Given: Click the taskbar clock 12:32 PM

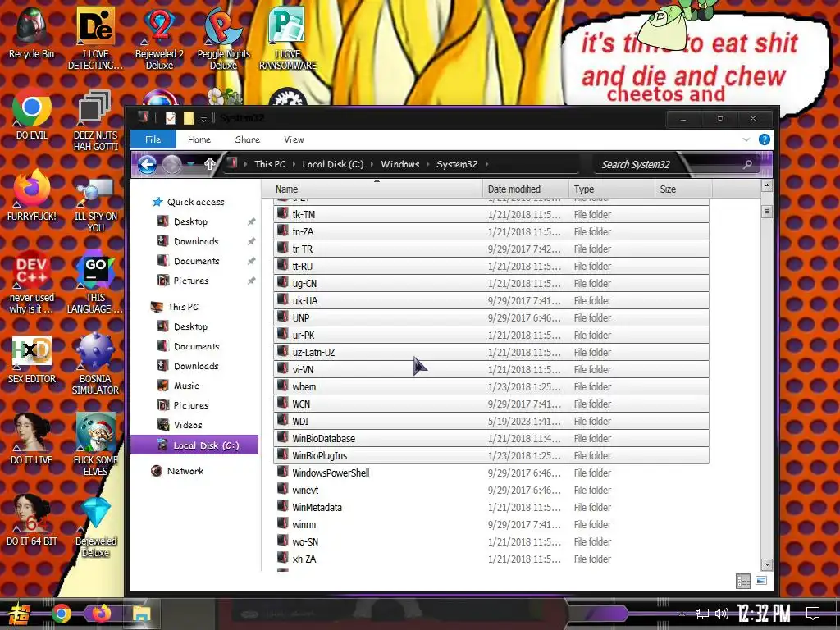Looking at the screenshot, I should coord(764,614).
